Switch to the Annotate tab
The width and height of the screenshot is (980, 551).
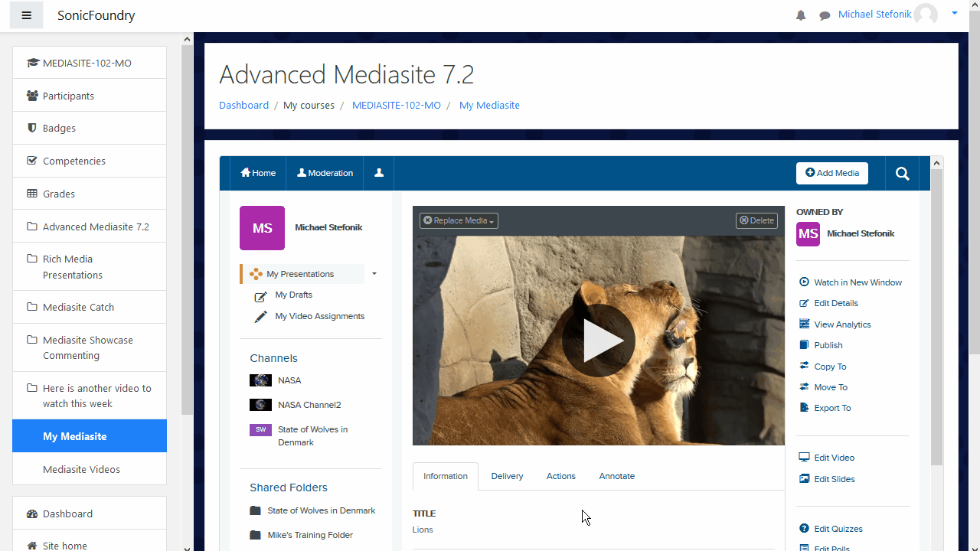click(616, 476)
